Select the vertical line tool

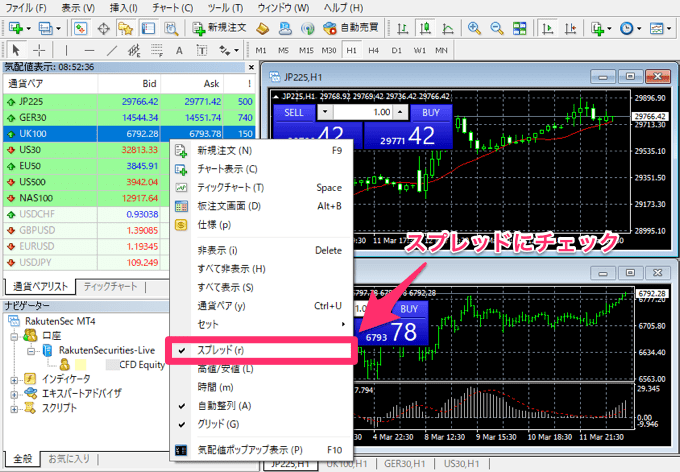coord(66,50)
